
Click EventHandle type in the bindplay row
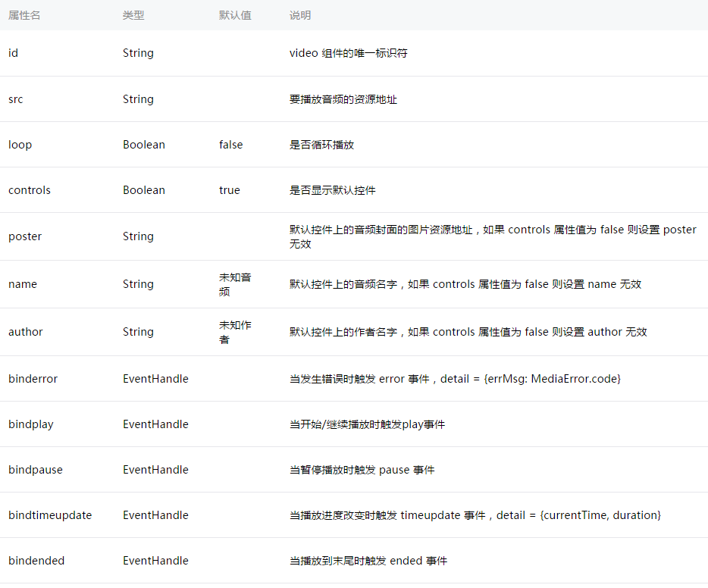(156, 424)
